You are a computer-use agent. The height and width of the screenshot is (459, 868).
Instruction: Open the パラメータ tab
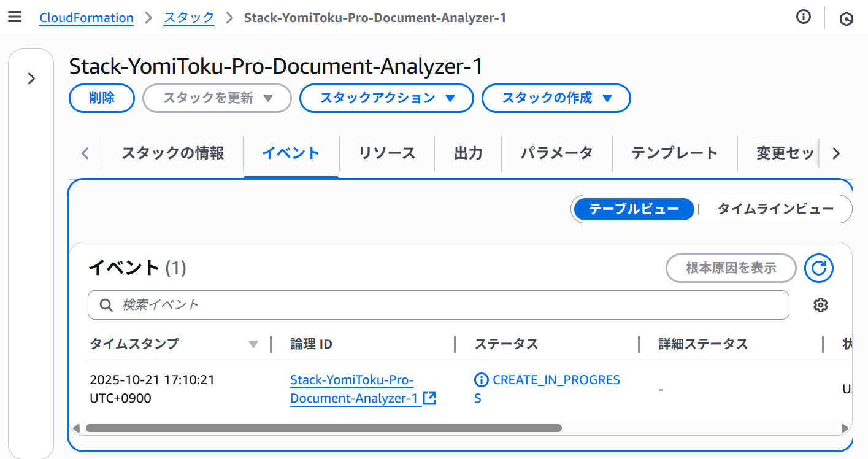[x=556, y=153]
